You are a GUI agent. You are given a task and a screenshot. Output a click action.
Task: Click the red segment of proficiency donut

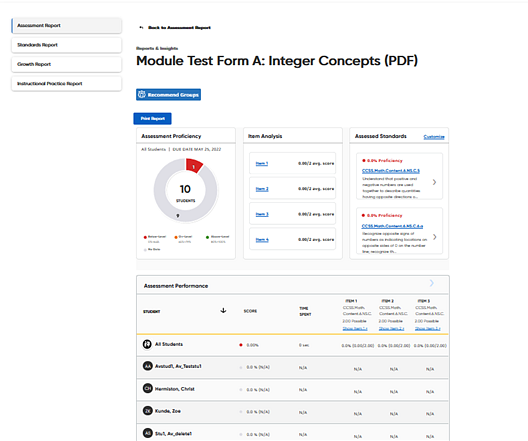194,166
